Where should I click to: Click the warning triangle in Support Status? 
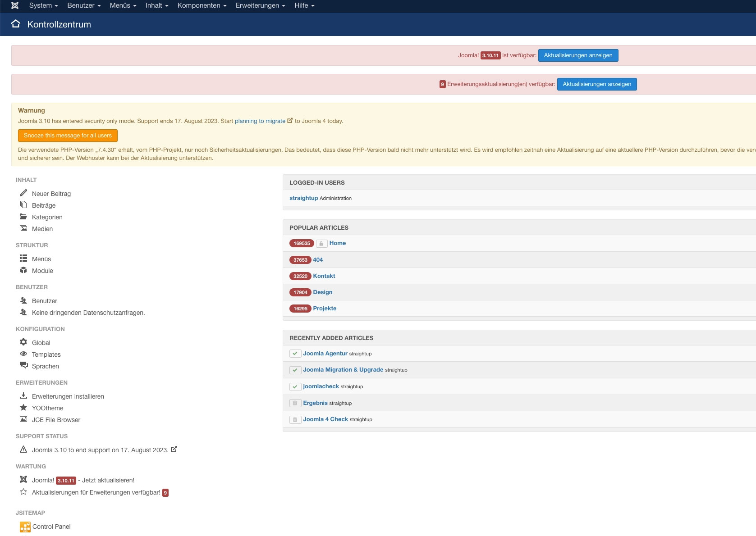coord(23,449)
